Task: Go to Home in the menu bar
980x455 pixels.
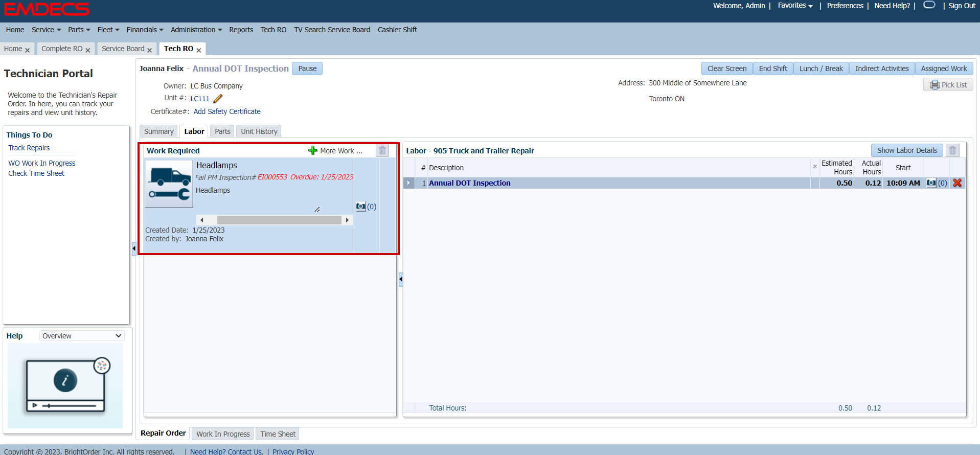Action: pos(15,30)
